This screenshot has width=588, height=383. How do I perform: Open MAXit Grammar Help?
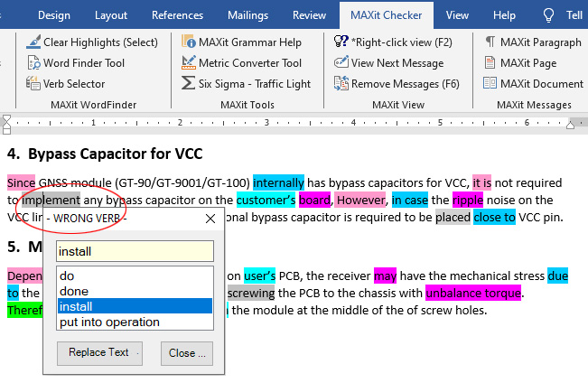pyautogui.click(x=241, y=42)
